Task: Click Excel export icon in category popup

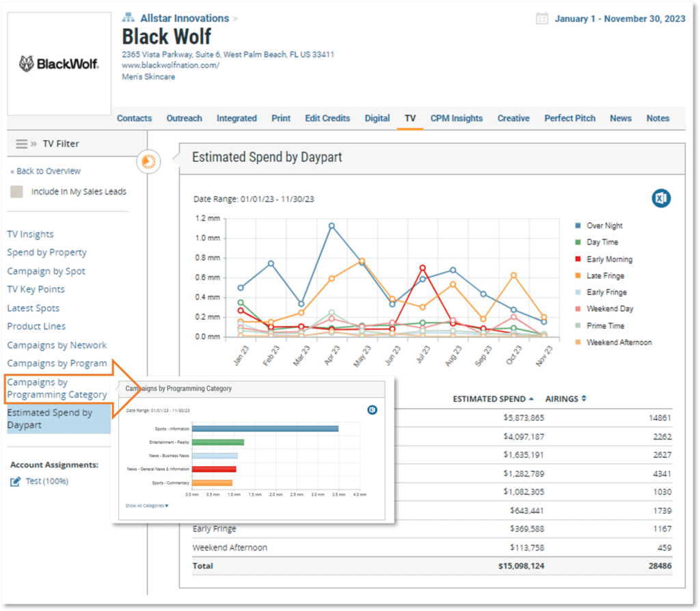Action: pos(372,410)
